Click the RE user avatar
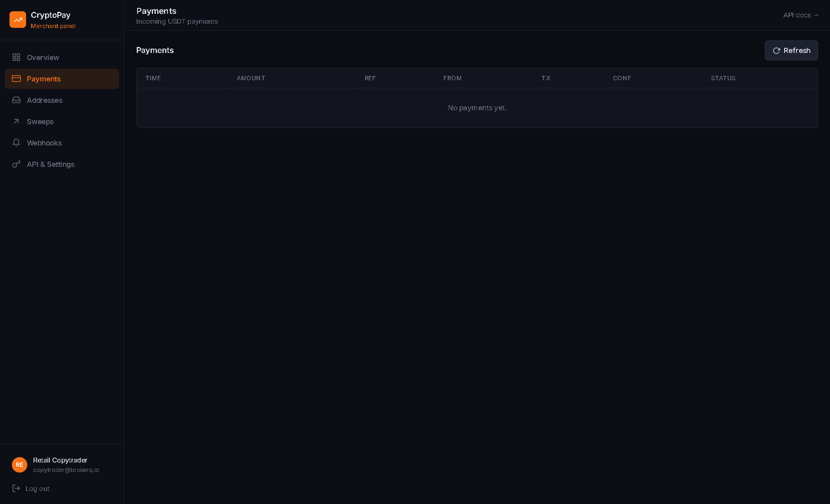830x504 pixels. (19, 465)
